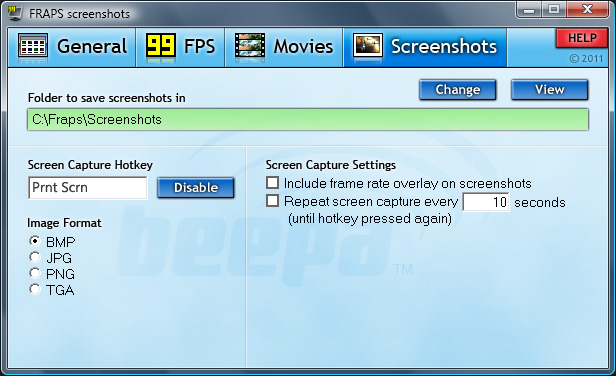Screen dimensions: 616x376
Task: Open the FPS tab
Action: pyautogui.click(x=181, y=47)
